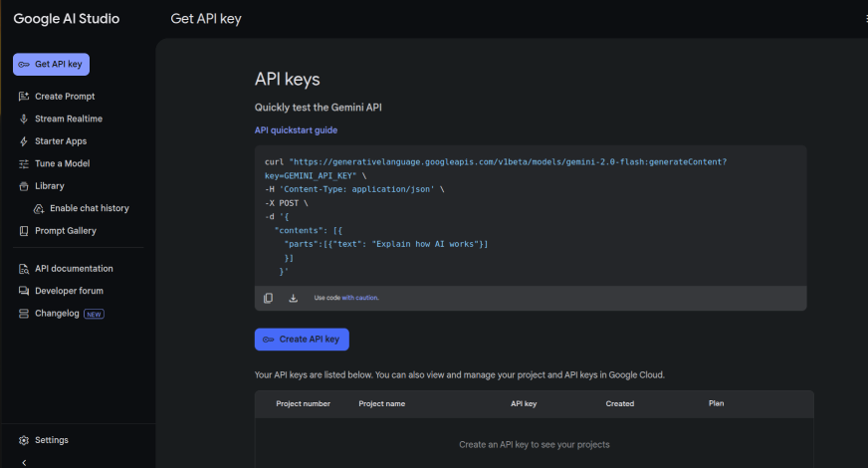Open the Library section
The height and width of the screenshot is (468, 868).
[49, 186]
